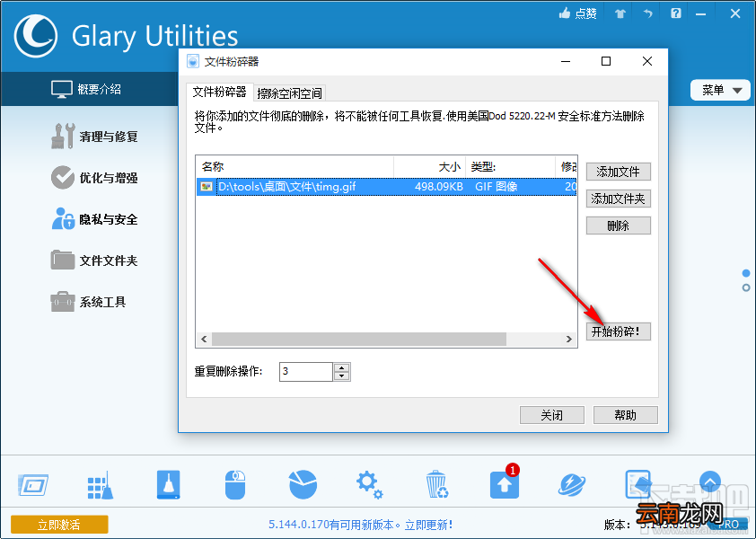Select the filled page indicator dot
Viewport: 756px width, 539px height.
[x=746, y=274]
